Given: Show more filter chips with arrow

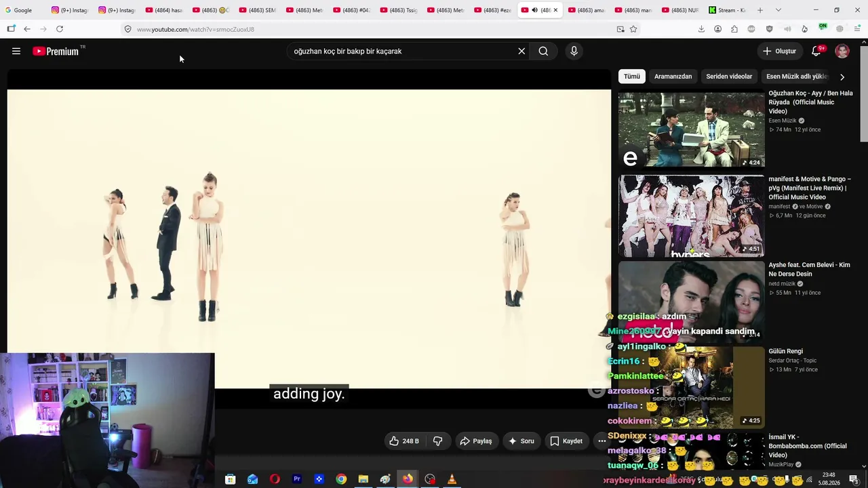Looking at the screenshot, I should (842, 77).
